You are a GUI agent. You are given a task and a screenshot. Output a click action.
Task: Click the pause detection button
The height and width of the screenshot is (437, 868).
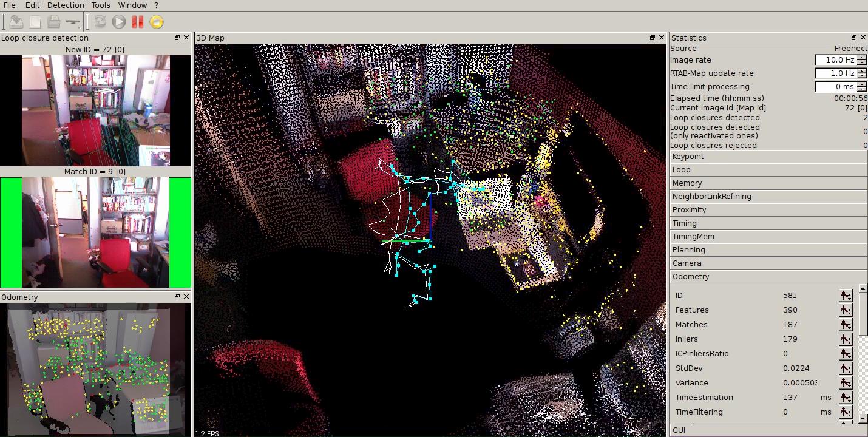138,22
